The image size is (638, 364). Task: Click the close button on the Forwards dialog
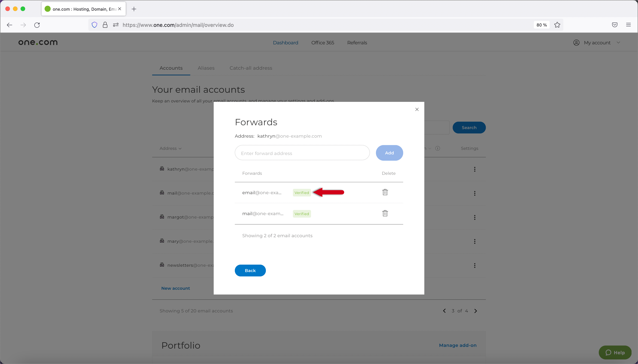(417, 109)
